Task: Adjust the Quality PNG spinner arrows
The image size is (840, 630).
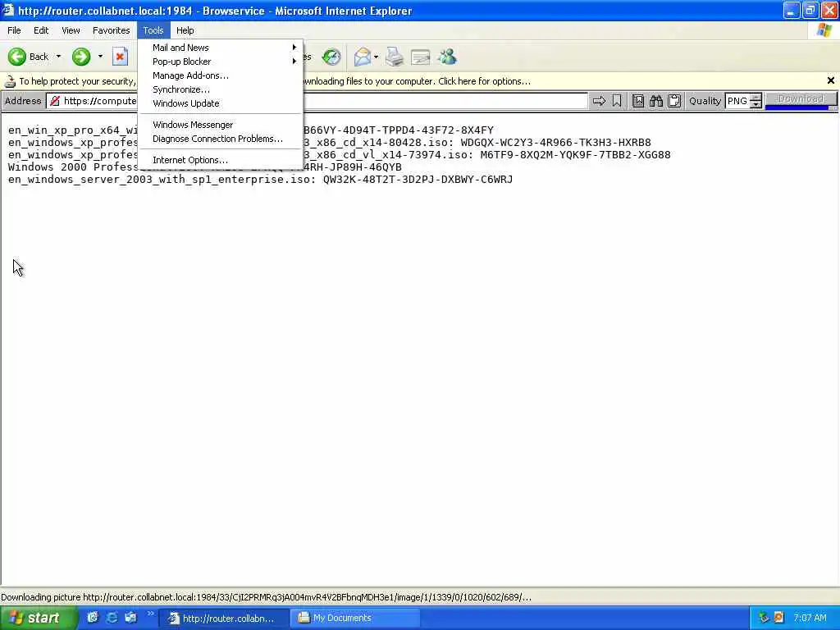Action: coord(756,101)
